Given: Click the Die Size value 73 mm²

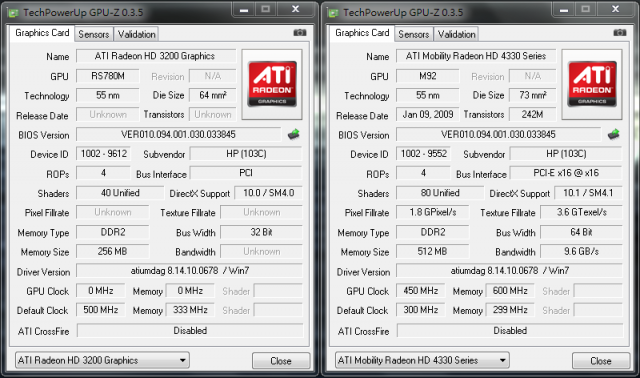Looking at the screenshot, I should click(x=533, y=95).
